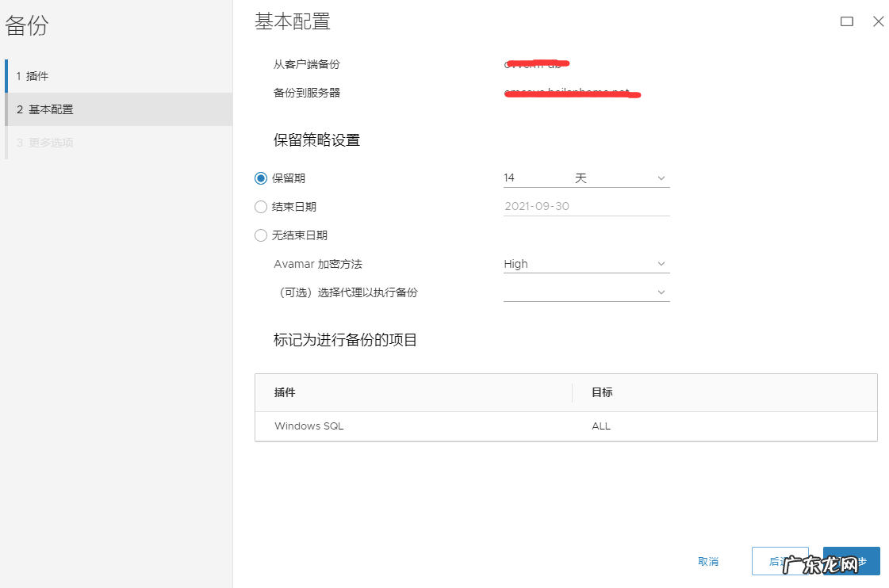
Task: Click the 取消 link
Action: click(707, 561)
